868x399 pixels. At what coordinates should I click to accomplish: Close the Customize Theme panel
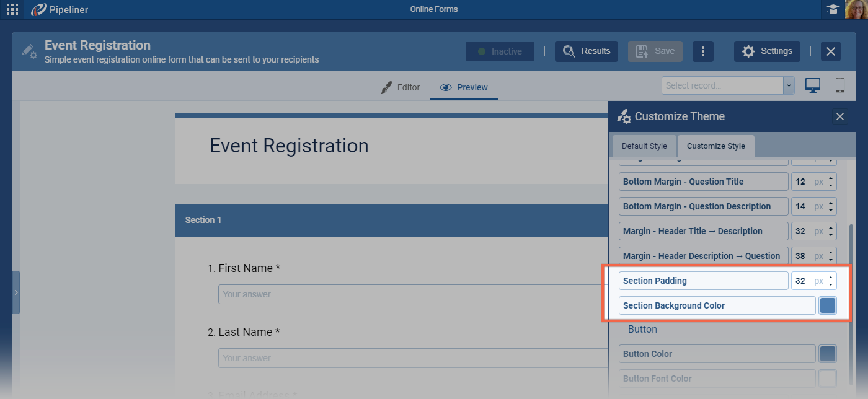click(x=839, y=116)
